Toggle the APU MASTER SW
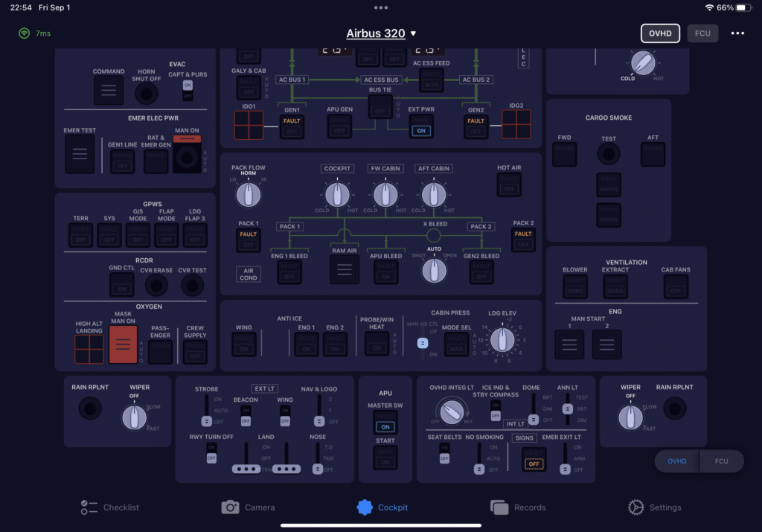This screenshot has width=762, height=532. (385, 422)
